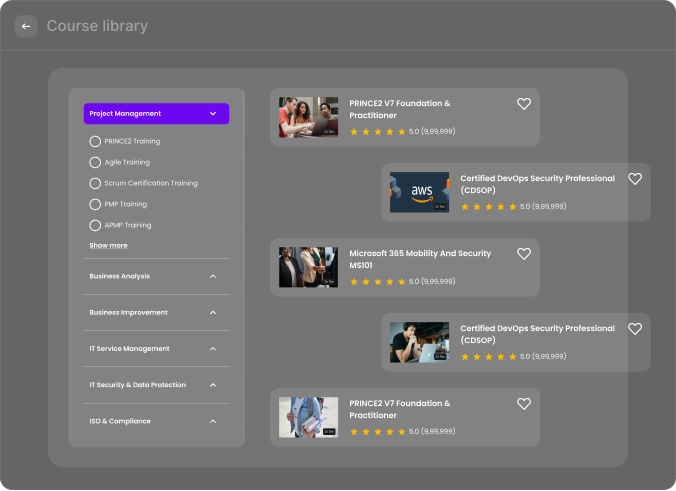
Task: Open the ISO & Compliance category
Action: (x=213, y=421)
